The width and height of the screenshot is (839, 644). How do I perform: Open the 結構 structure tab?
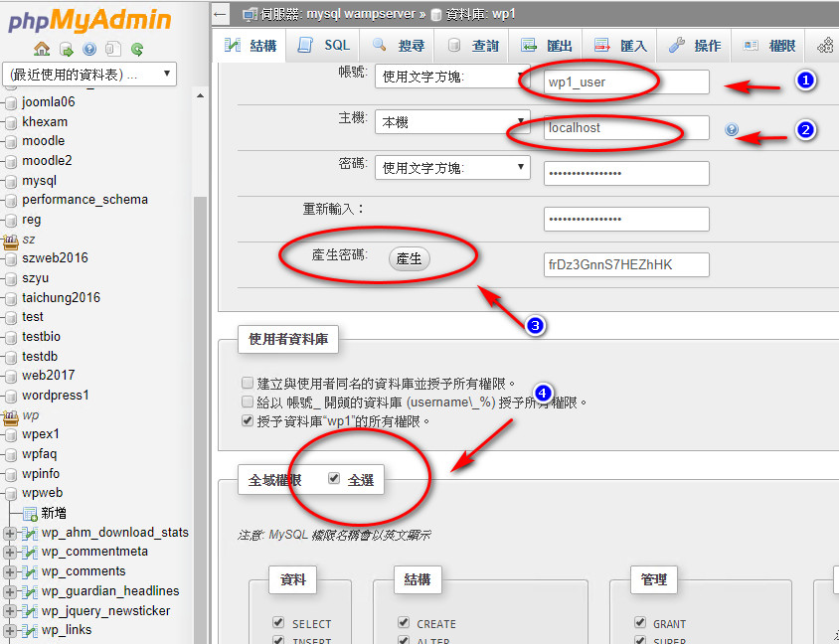(250, 46)
